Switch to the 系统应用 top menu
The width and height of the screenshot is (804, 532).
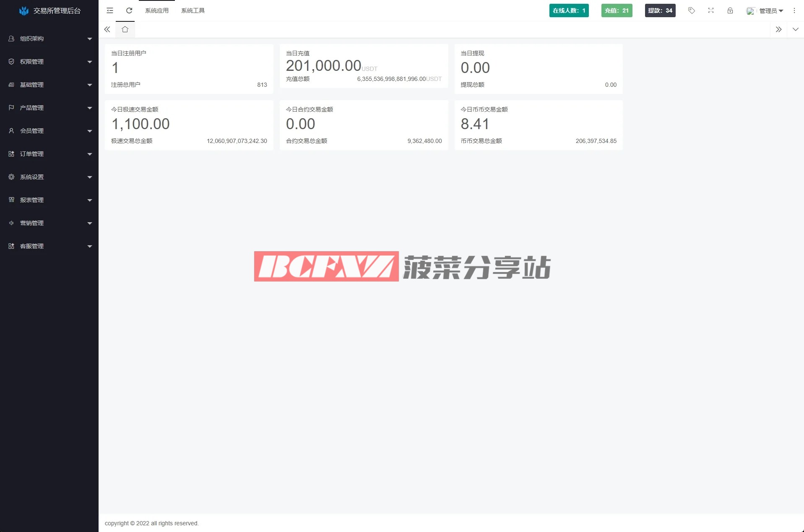point(157,10)
